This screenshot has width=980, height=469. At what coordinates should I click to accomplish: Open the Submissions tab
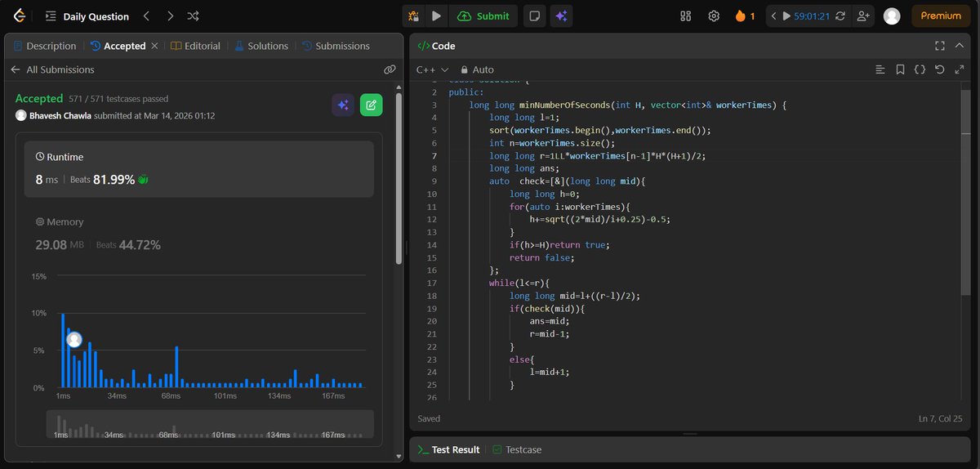pos(336,46)
